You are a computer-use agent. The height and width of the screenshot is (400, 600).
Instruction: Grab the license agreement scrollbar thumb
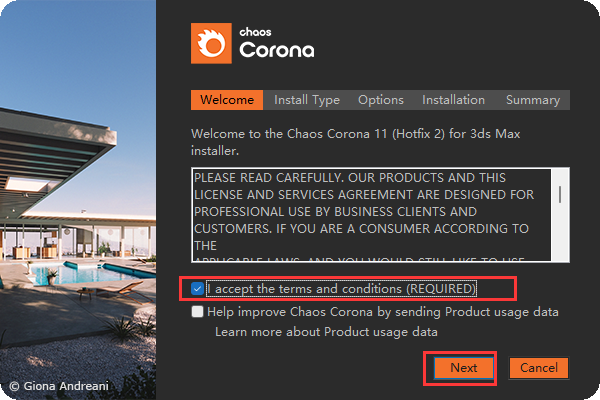pyautogui.click(x=561, y=193)
